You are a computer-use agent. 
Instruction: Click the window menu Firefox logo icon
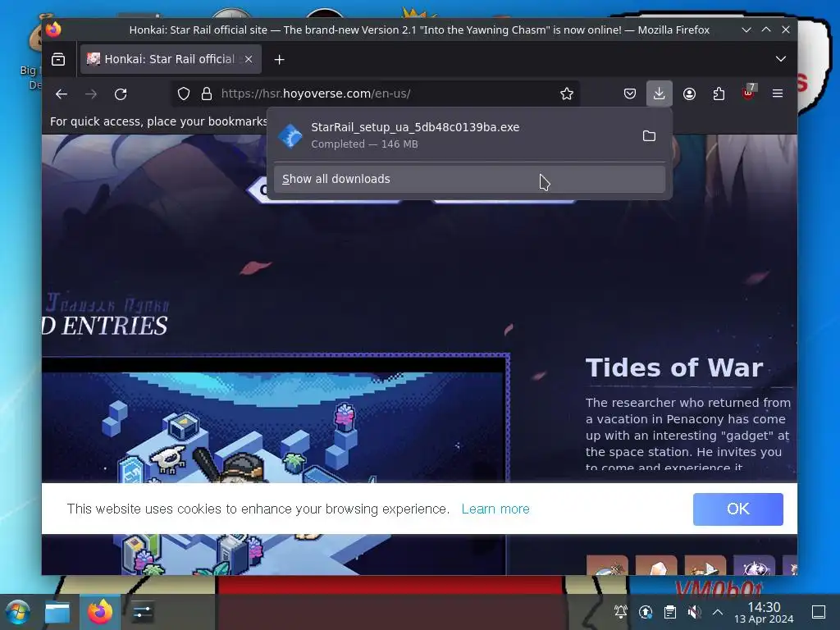52,30
